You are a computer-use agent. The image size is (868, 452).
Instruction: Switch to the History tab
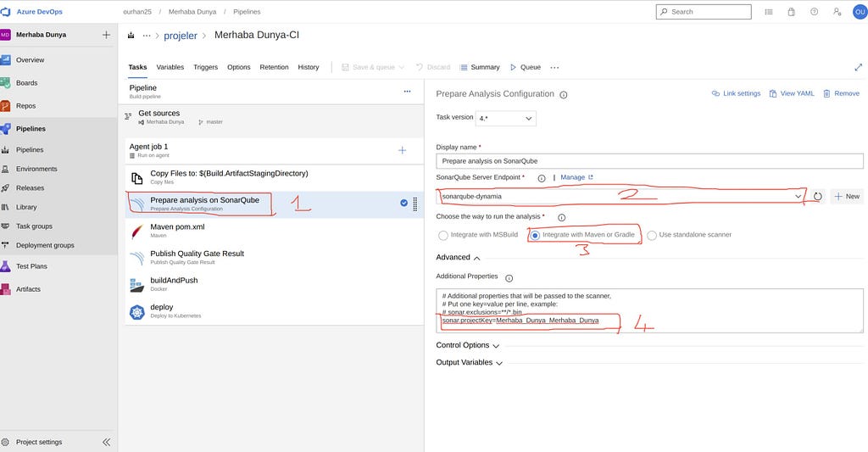pyautogui.click(x=309, y=67)
